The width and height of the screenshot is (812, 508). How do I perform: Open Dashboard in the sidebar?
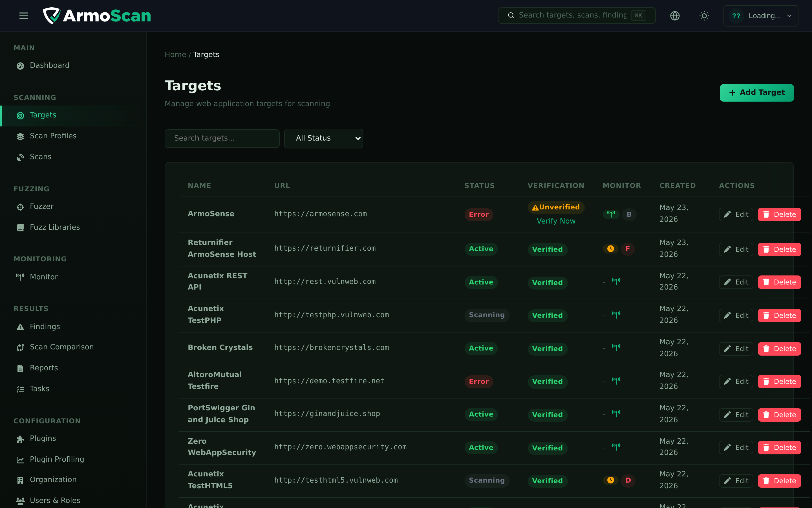pos(73,65)
